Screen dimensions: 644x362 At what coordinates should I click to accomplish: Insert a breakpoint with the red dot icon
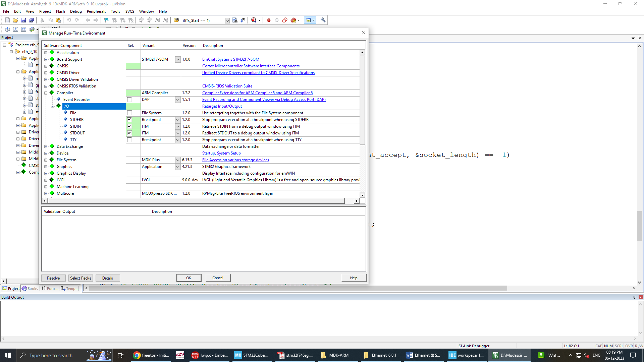point(269,20)
